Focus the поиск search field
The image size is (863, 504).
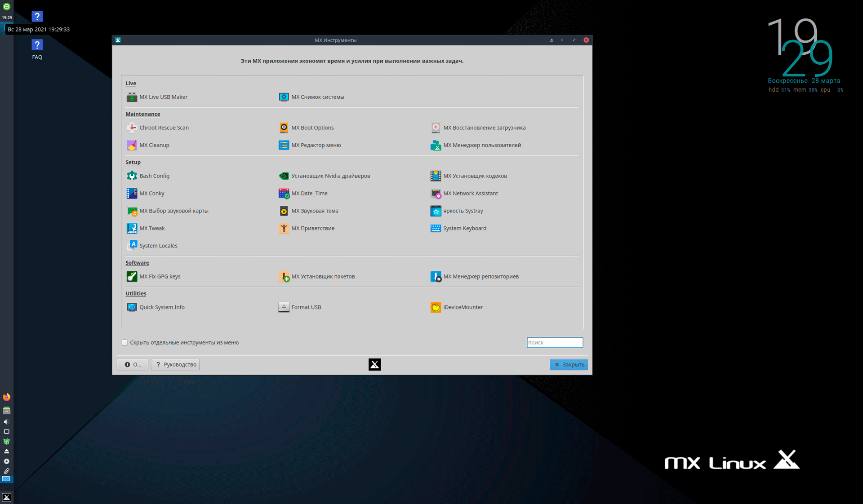point(555,343)
